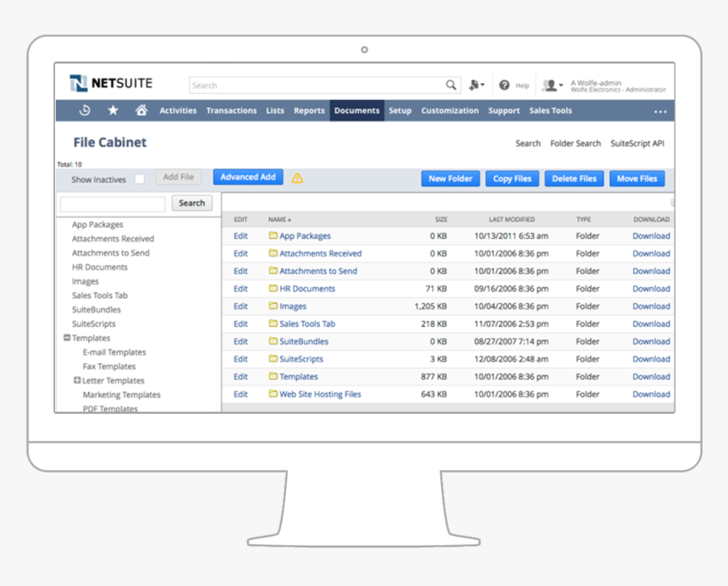Viewport: 728px width, 586px height.
Task: Click the Advanced Add button
Action: coord(248,177)
